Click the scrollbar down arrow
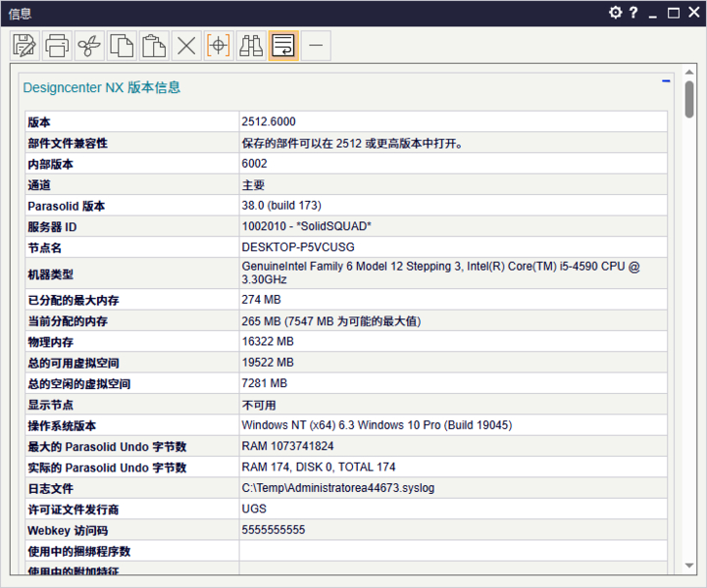707x588 pixels. 689,565
